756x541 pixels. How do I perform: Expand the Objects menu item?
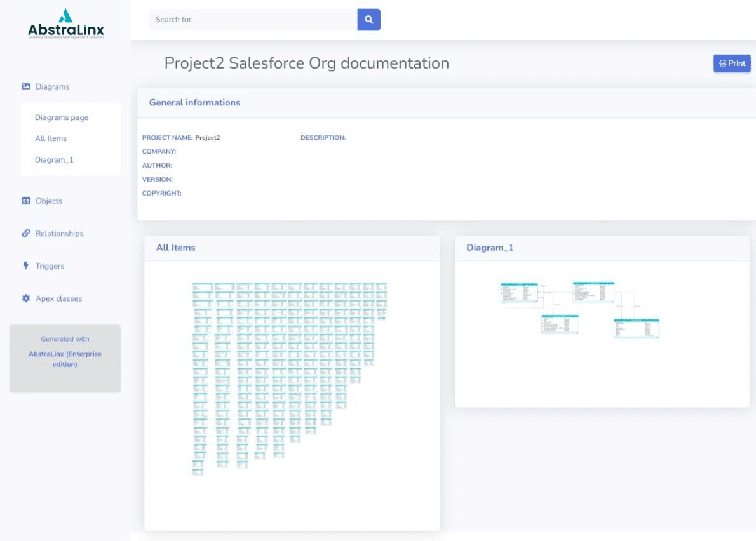point(49,201)
